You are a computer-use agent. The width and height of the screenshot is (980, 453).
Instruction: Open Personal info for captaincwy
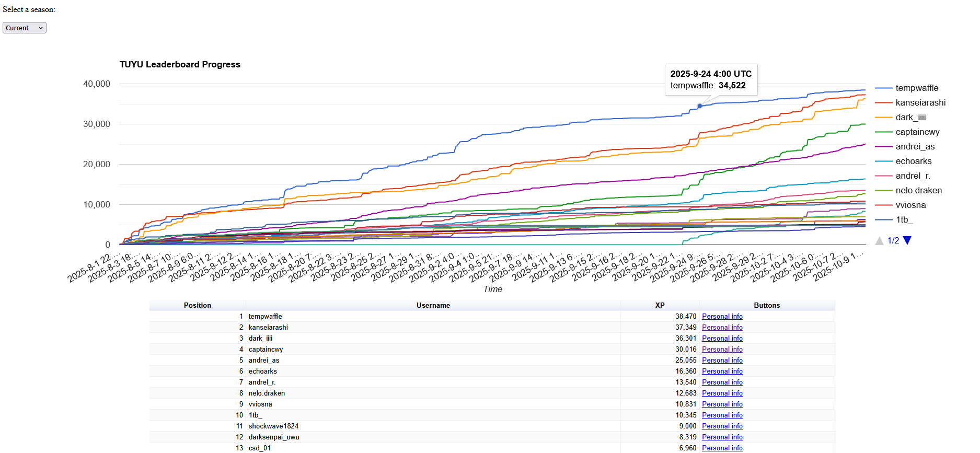[x=722, y=349]
